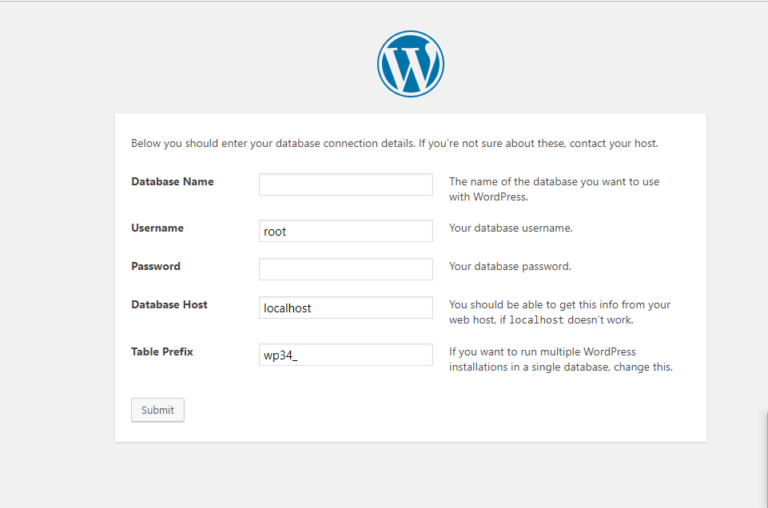Image resolution: width=768 pixels, height=508 pixels.
Task: Click the Username label
Action: pyautogui.click(x=157, y=228)
